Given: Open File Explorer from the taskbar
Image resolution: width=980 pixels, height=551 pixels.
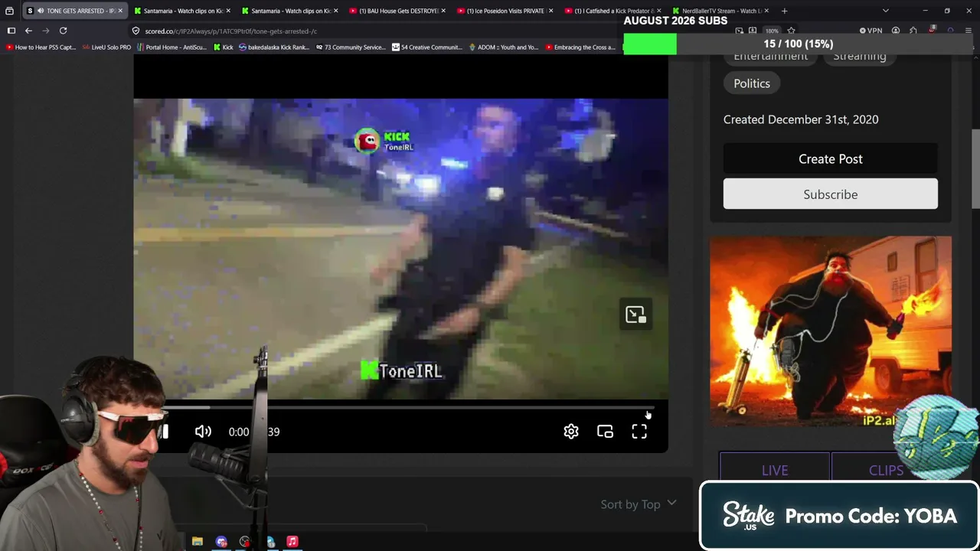Looking at the screenshot, I should coord(197,542).
